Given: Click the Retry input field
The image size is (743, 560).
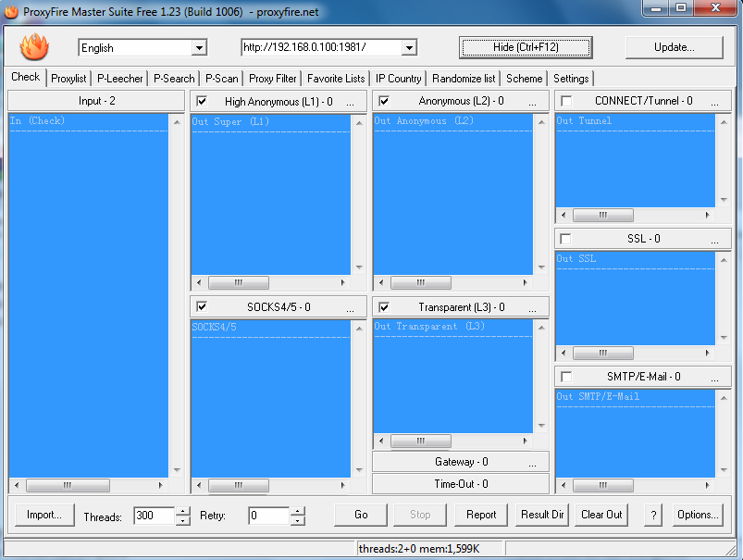Looking at the screenshot, I should 269,516.
